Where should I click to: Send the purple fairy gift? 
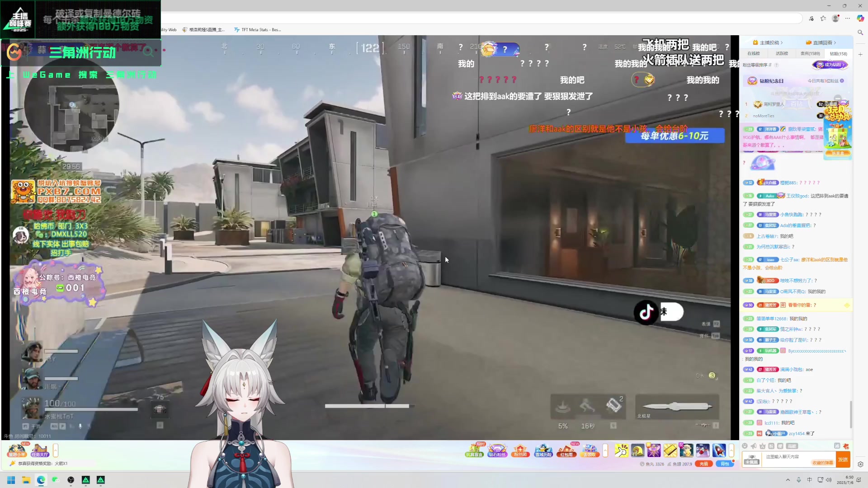(x=654, y=450)
